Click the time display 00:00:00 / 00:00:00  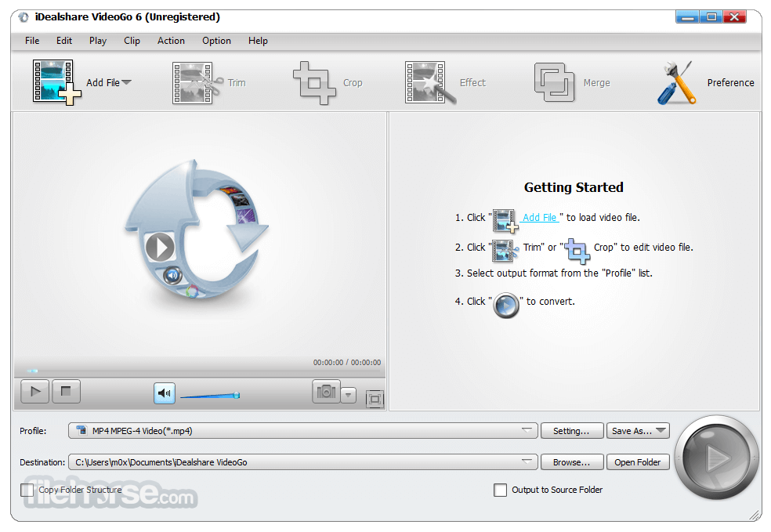coord(347,362)
